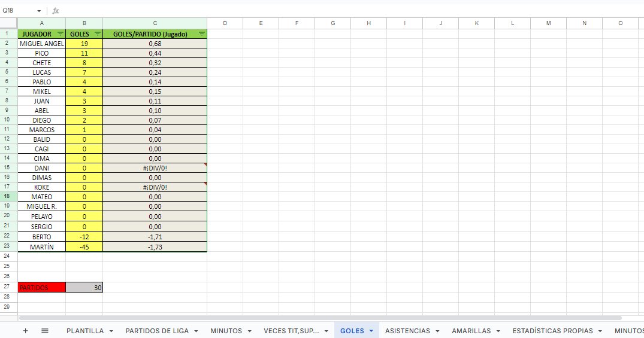Image resolution: width=644 pixels, height=338 pixels.
Task: Select the PARTIDOS value cell 30
Action: click(x=84, y=288)
